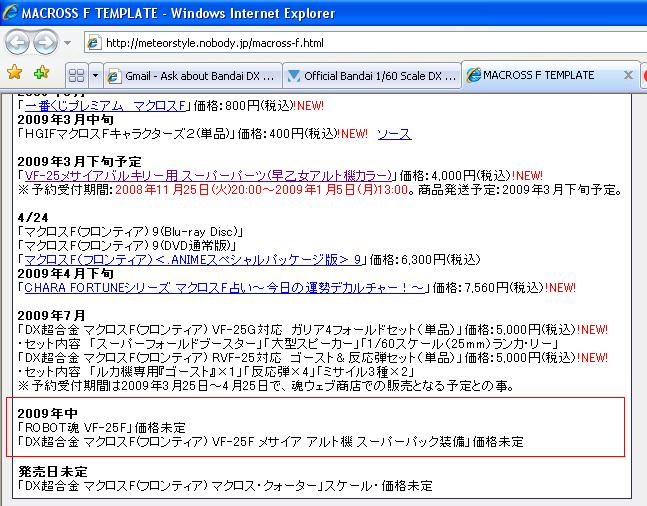
Task: Click the browser Forward arrow button
Action: point(45,43)
